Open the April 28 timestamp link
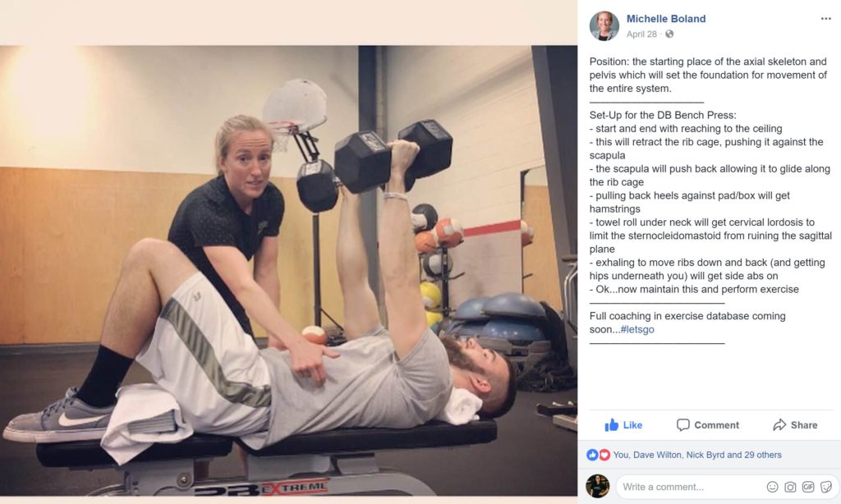This screenshot has width=841, height=504. click(x=641, y=34)
